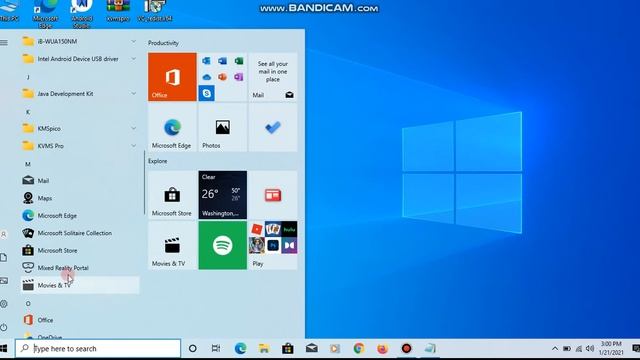
Task: Open Power options in Start sidebar
Action: coord(4,327)
